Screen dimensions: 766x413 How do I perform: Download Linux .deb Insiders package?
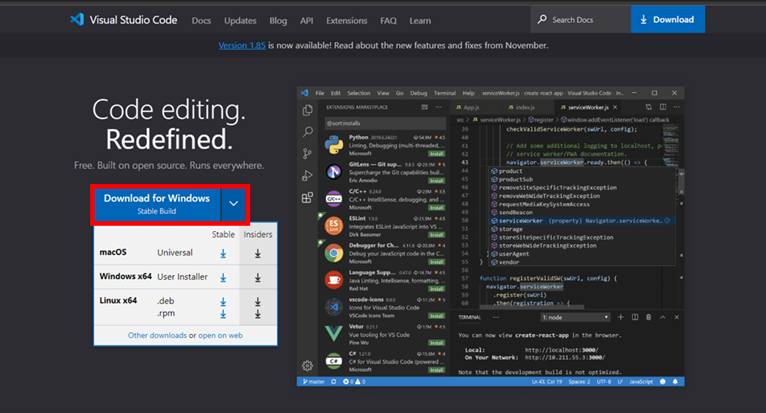257,302
